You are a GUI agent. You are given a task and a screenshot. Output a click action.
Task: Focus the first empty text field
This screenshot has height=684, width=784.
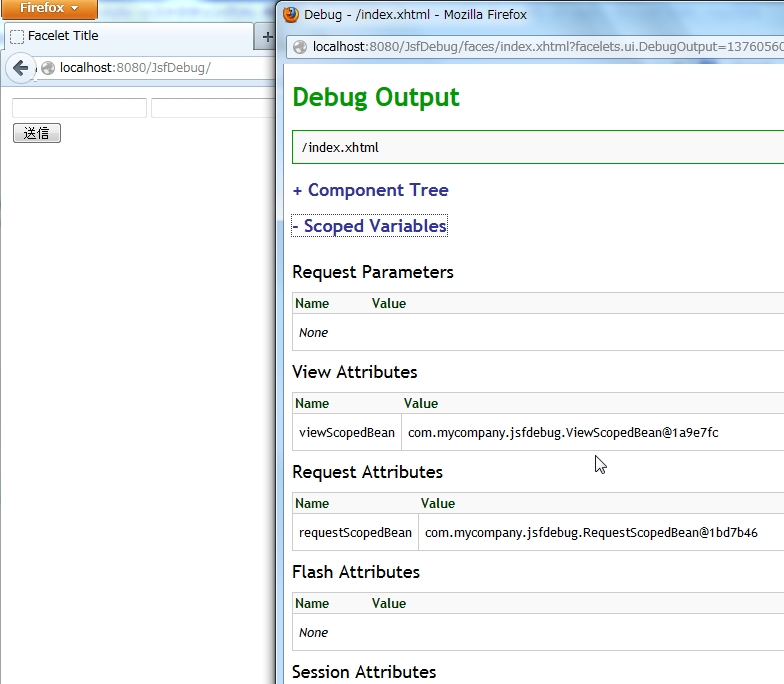tap(80, 108)
